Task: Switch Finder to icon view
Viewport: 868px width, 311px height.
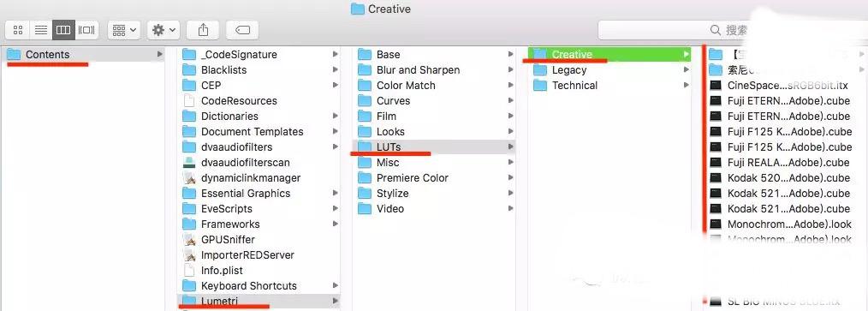Action: [x=18, y=30]
